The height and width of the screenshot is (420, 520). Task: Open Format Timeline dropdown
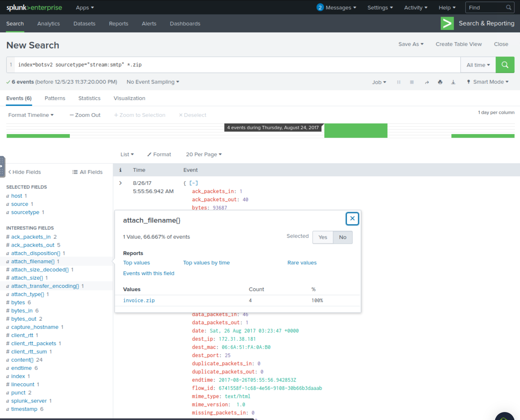[x=31, y=115]
